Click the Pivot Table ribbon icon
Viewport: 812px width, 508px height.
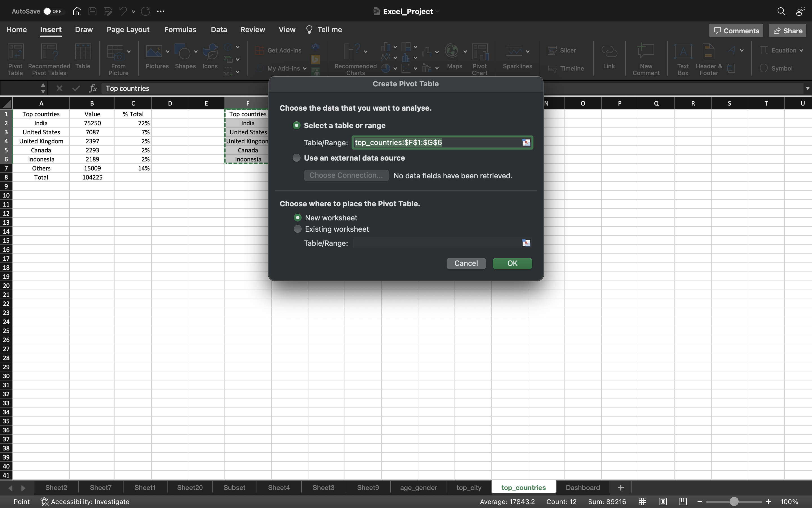click(16, 59)
